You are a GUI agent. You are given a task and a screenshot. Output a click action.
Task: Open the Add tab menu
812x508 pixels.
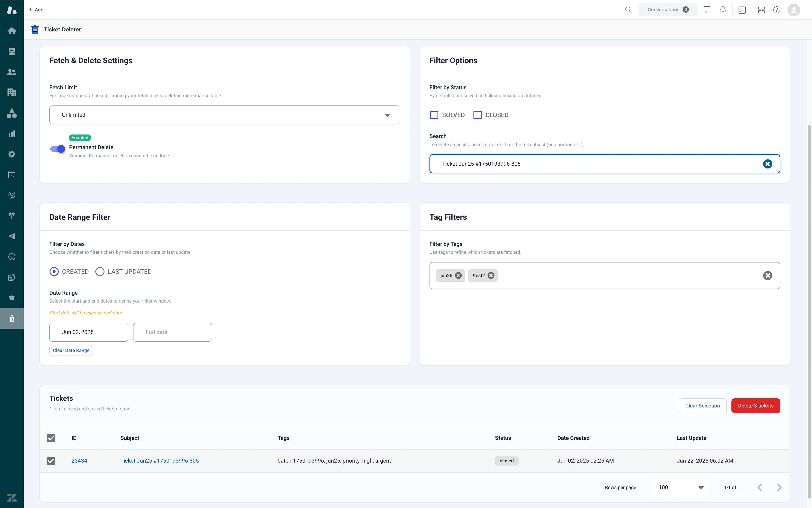36,10
